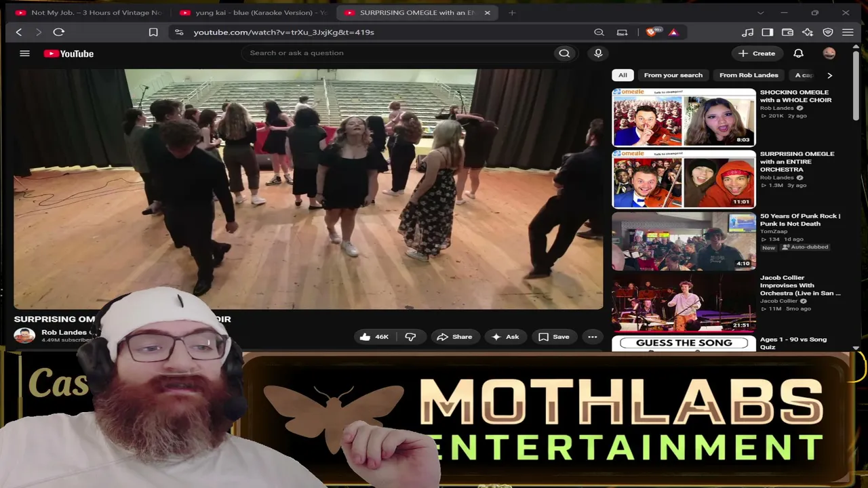
Task: Open the browser main menu
Action: click(x=848, y=32)
